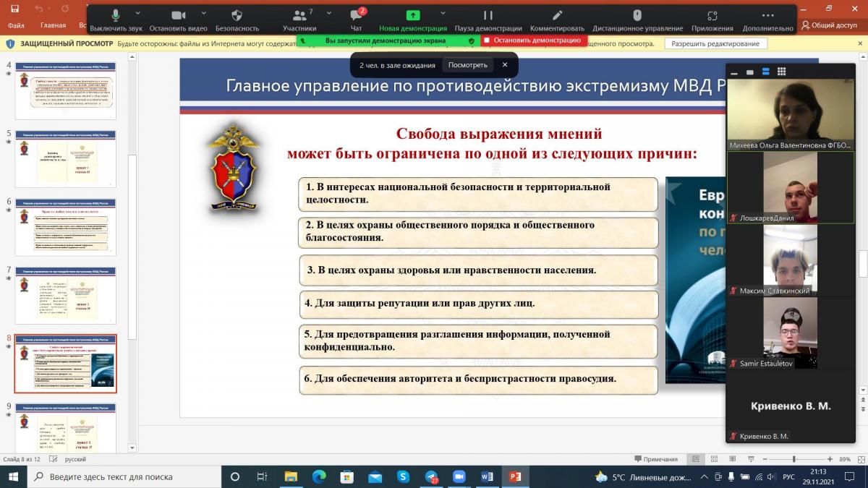Select slide 4 thumbnail
Image resolution: width=868 pixels, height=488 pixels.
[65, 90]
